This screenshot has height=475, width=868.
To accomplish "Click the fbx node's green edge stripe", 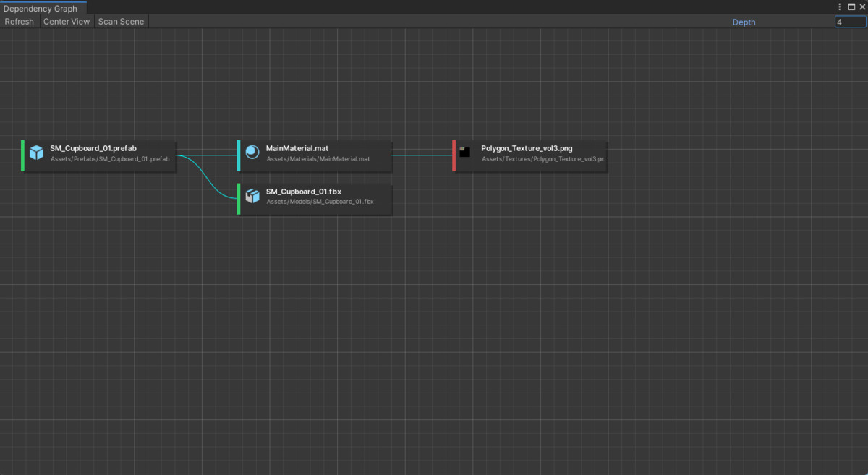I will click(239, 199).
